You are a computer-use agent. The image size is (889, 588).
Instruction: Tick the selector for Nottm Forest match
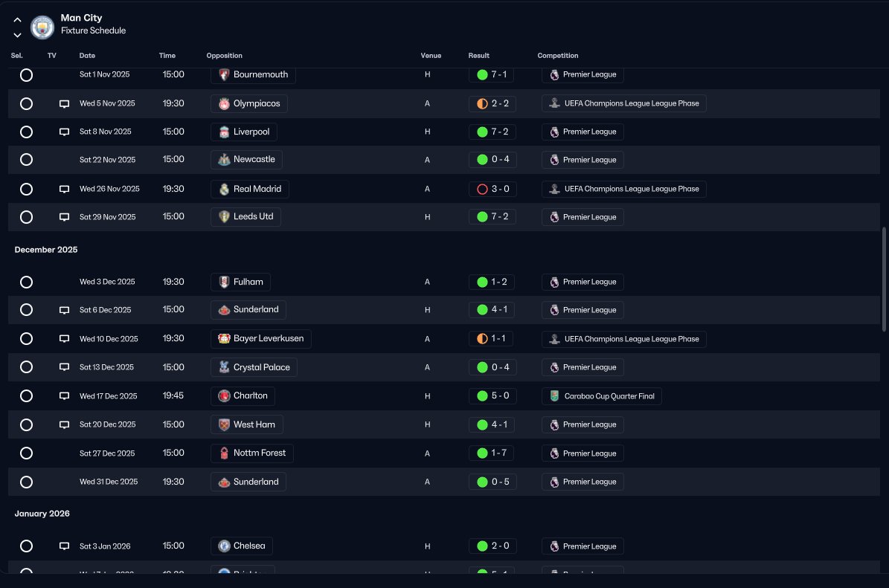tap(26, 453)
